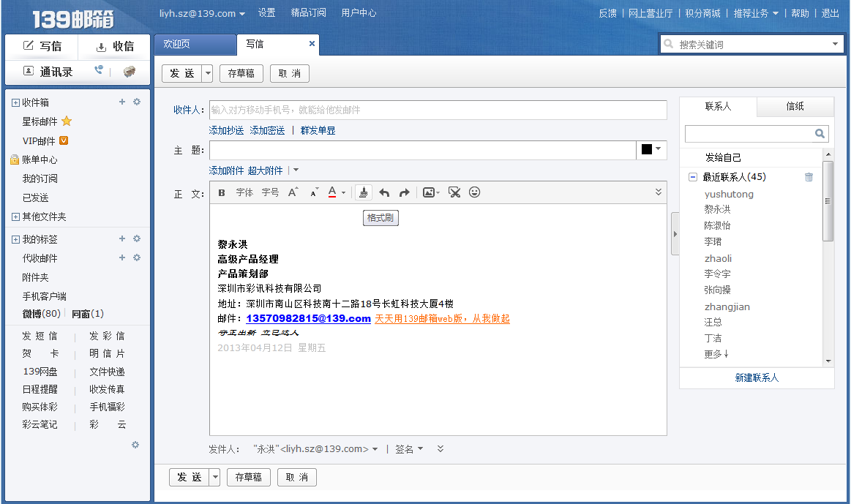Click the redo arrow in editor toolbar
Viewport: 851px width, 504px height.
pyautogui.click(x=404, y=192)
